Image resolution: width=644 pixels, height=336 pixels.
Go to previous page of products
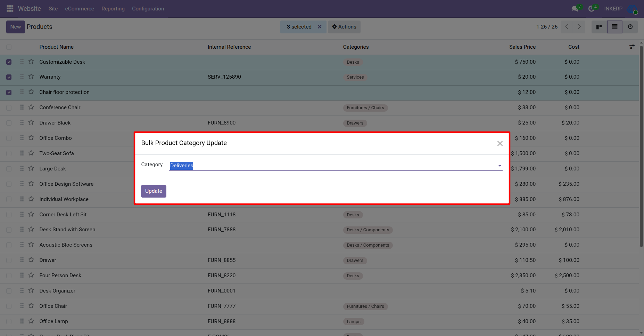567,27
